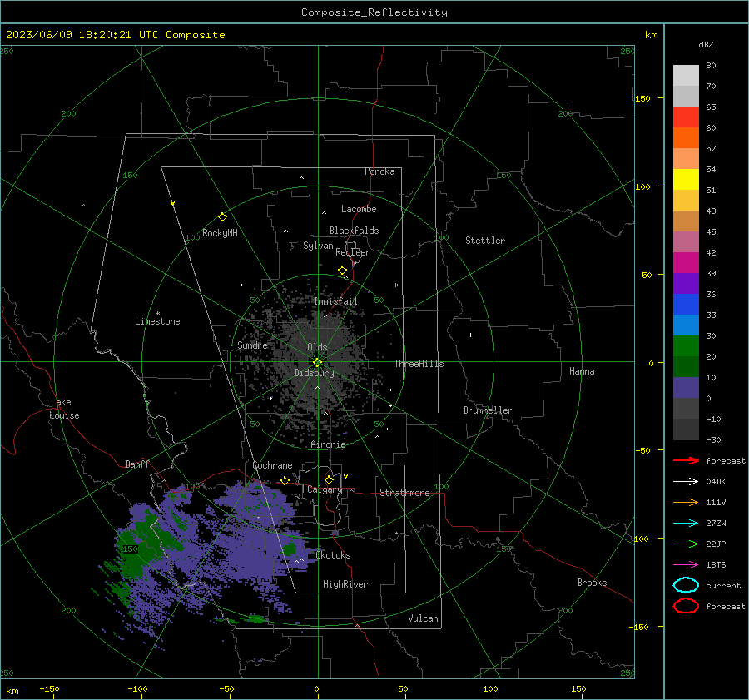Image resolution: width=749 pixels, height=700 pixels.
Task: Click the Cochrane label
Action: coord(272,465)
